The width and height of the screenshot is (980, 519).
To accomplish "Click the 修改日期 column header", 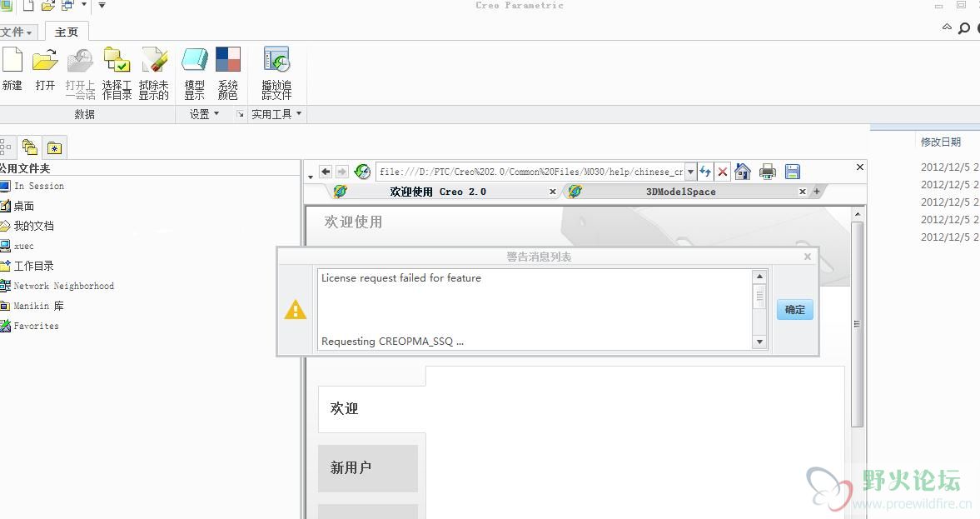I will (x=941, y=142).
